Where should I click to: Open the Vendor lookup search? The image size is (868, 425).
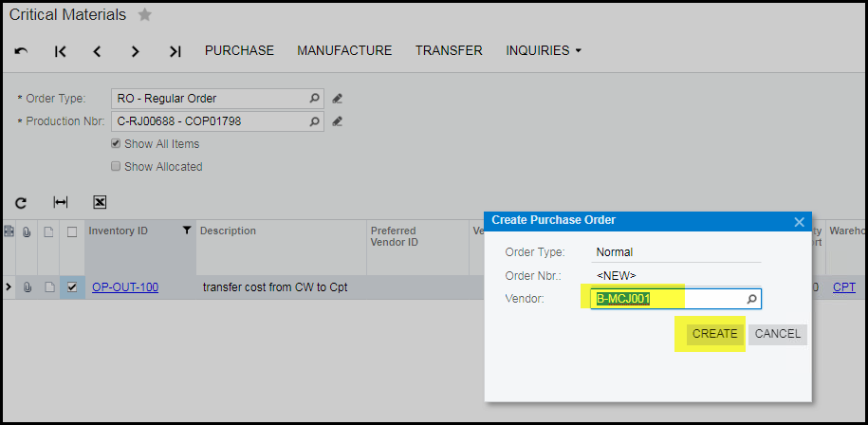(751, 299)
